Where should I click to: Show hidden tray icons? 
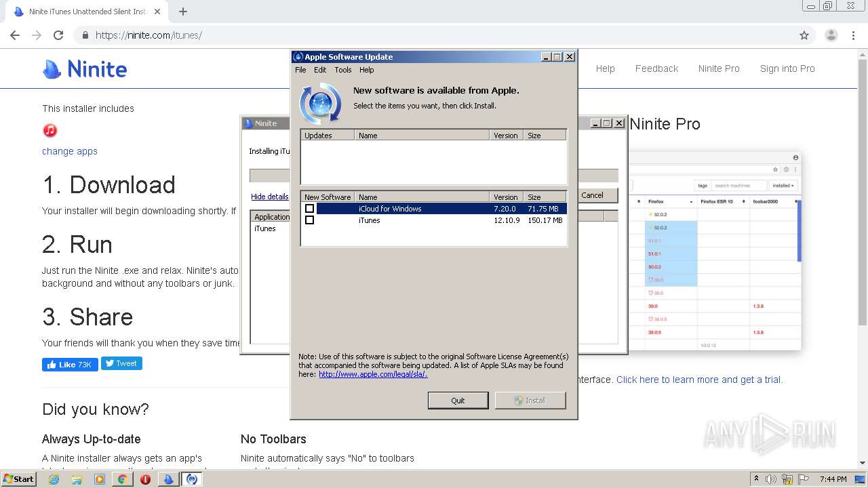pyautogui.click(x=756, y=479)
